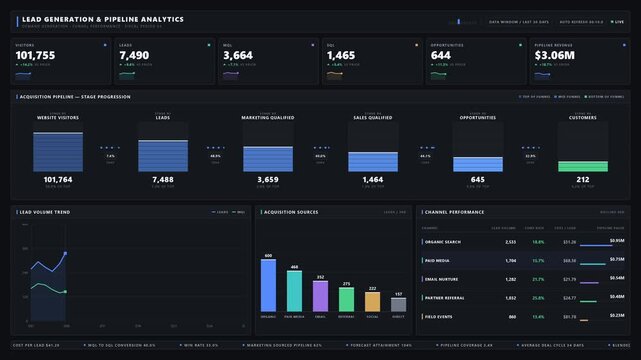Click the Win Rate ticker item

tap(199, 345)
